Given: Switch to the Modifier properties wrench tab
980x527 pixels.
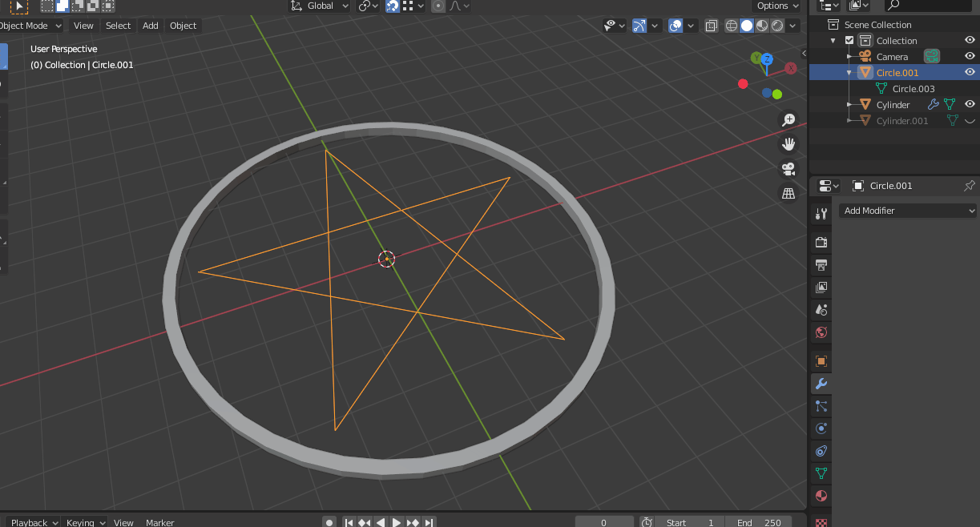Looking at the screenshot, I should (x=821, y=384).
